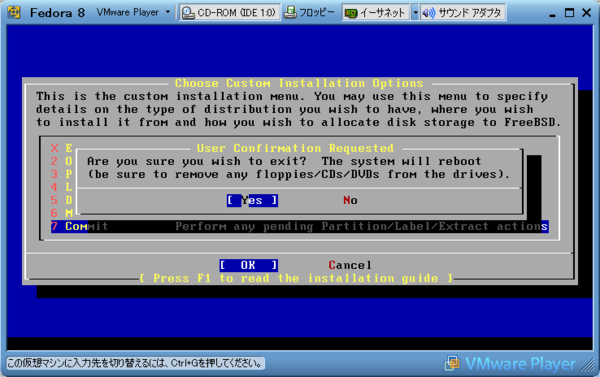Select Cancel in installation options dialog

(x=350, y=265)
